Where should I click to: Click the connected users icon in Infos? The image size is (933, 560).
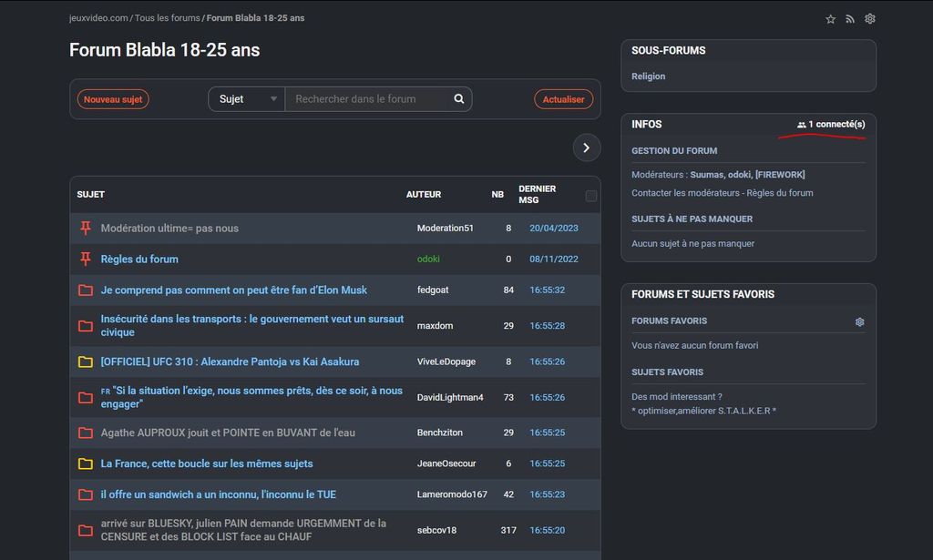pos(802,125)
